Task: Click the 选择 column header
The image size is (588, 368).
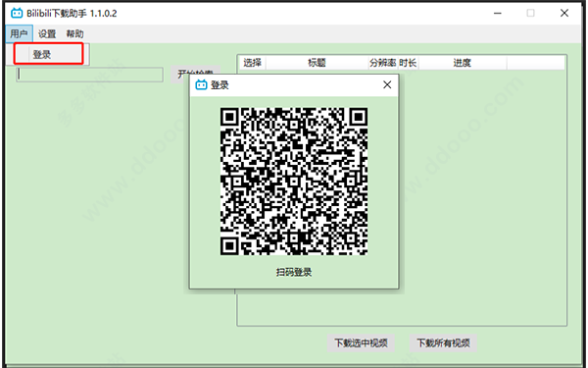Action: point(253,63)
